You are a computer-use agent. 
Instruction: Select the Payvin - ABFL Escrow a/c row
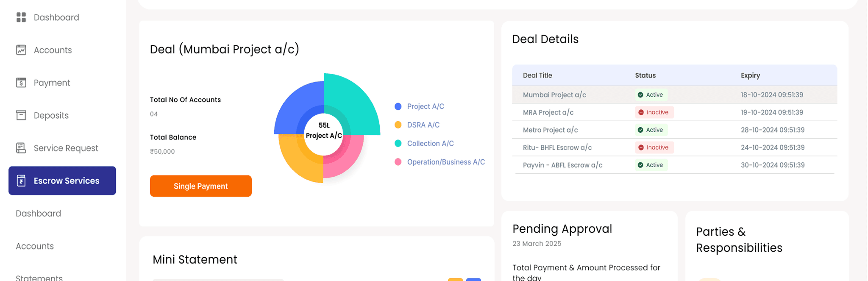click(x=562, y=165)
